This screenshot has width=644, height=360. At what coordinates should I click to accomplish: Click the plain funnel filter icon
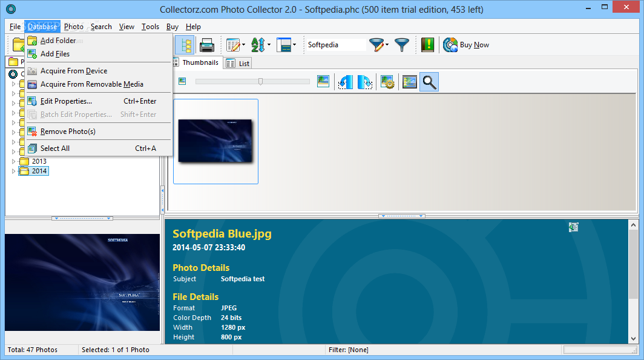[402, 45]
